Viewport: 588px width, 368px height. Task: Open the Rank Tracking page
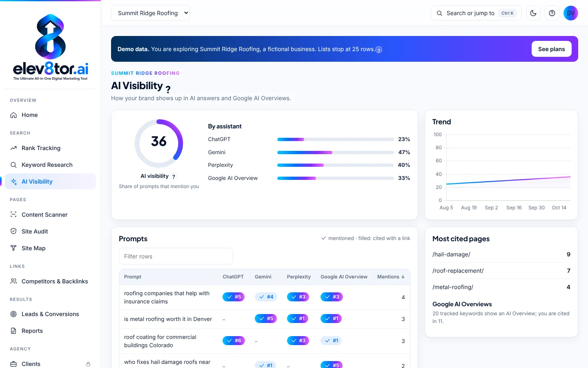click(51, 148)
